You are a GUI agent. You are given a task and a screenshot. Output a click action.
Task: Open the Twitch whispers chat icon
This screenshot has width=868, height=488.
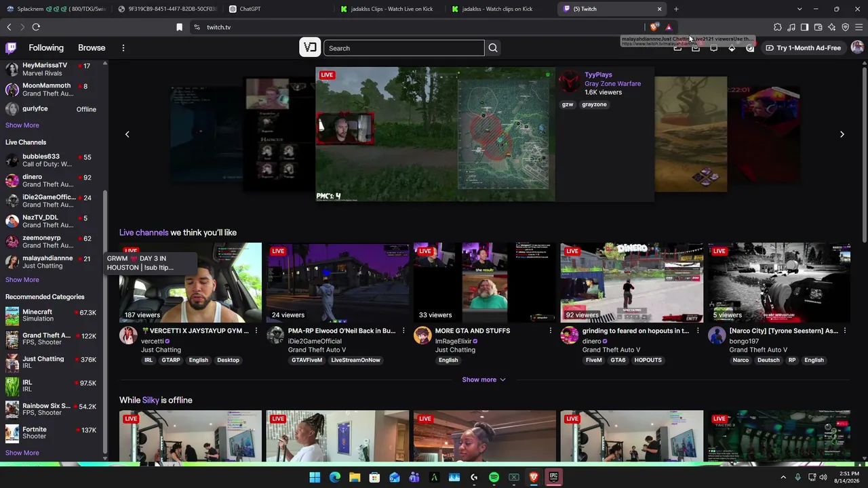pos(713,48)
